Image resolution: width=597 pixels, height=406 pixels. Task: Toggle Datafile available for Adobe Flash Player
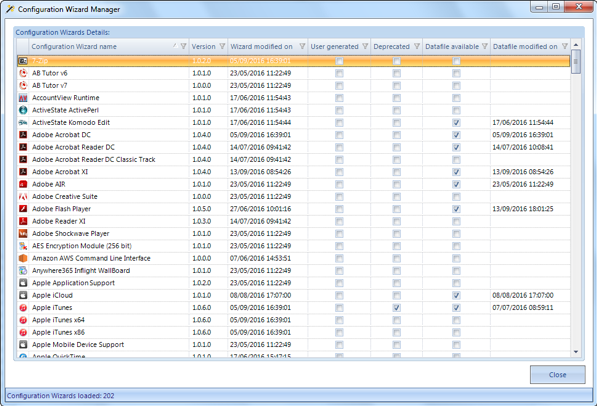[x=456, y=209]
